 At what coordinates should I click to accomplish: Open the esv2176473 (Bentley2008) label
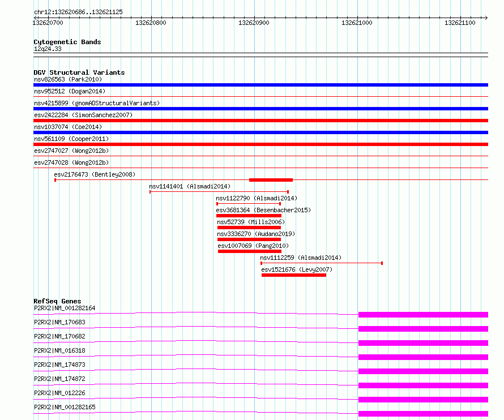click(x=95, y=174)
